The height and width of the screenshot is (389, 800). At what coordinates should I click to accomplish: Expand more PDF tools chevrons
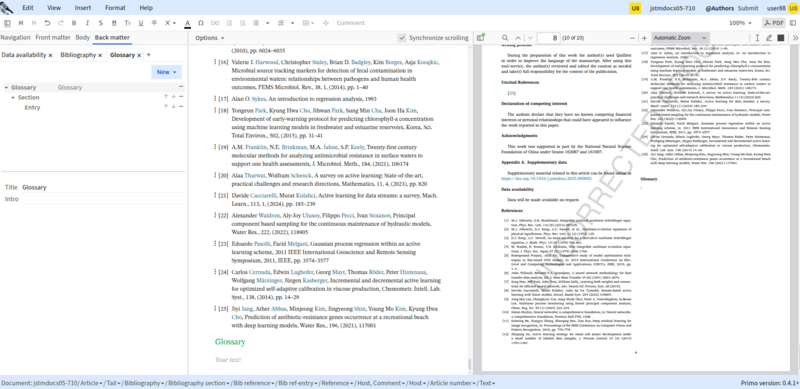[x=795, y=38]
